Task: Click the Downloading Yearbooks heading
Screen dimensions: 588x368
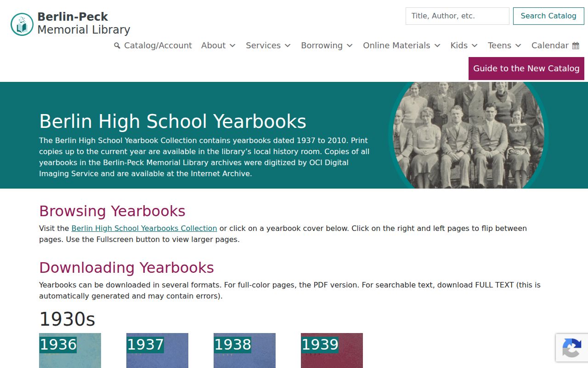Action: pyautogui.click(x=126, y=268)
